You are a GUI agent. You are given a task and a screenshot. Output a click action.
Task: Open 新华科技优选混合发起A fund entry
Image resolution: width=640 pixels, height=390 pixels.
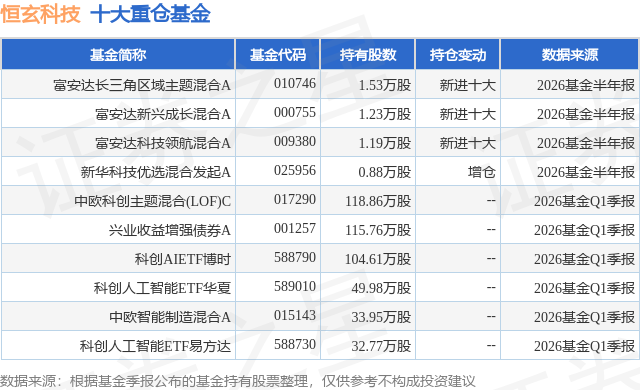(156, 172)
